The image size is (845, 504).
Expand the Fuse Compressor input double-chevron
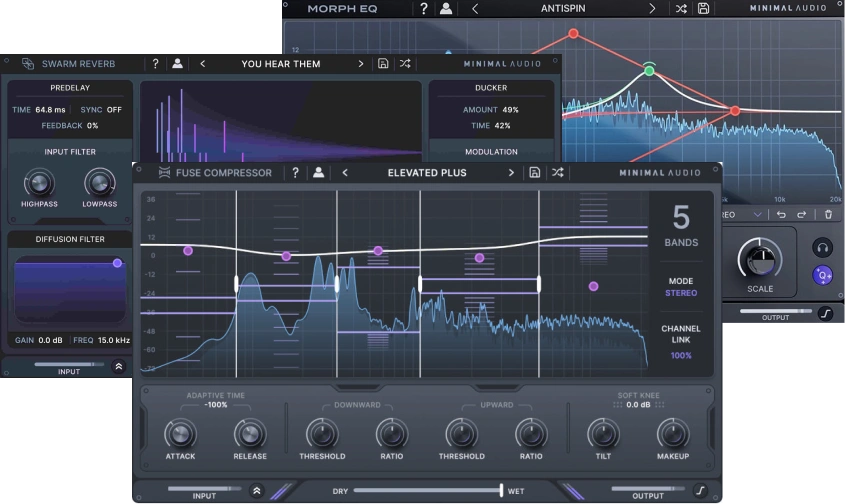click(256, 491)
